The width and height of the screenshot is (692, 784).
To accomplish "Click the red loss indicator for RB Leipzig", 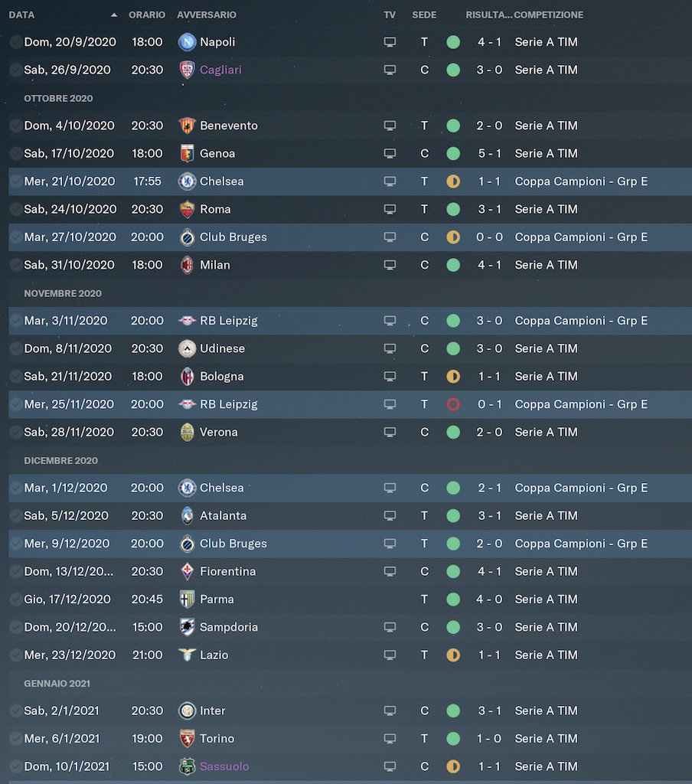I will pyautogui.click(x=453, y=404).
